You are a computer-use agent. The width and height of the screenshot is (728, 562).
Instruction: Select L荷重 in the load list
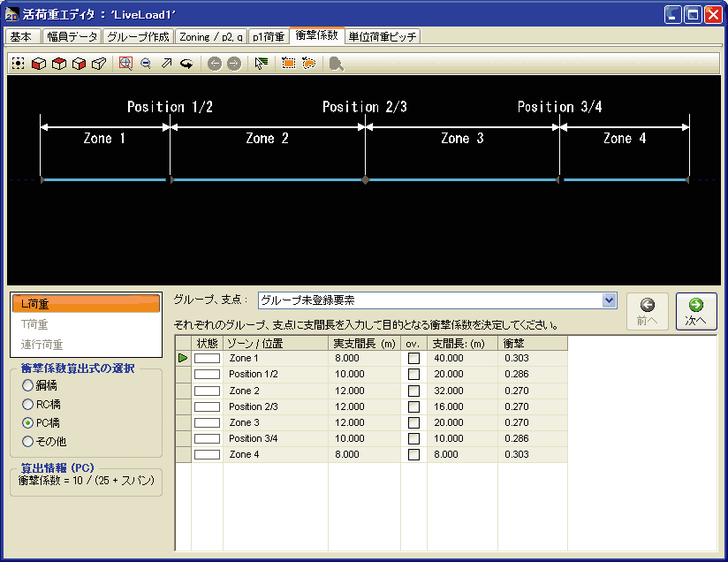[86, 304]
